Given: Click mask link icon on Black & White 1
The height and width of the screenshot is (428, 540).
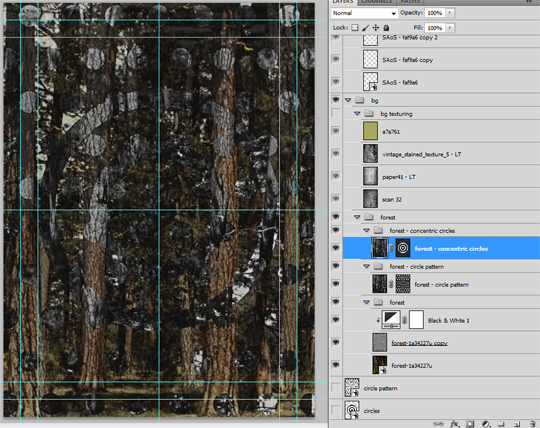Looking at the screenshot, I should point(405,320).
